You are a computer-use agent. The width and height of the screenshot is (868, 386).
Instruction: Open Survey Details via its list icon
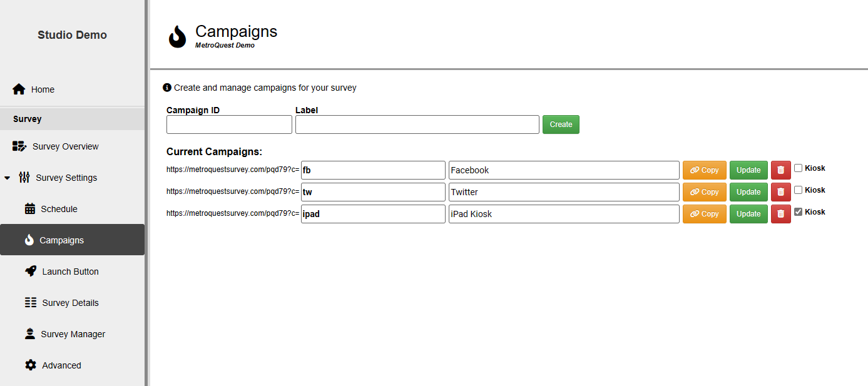(x=30, y=302)
